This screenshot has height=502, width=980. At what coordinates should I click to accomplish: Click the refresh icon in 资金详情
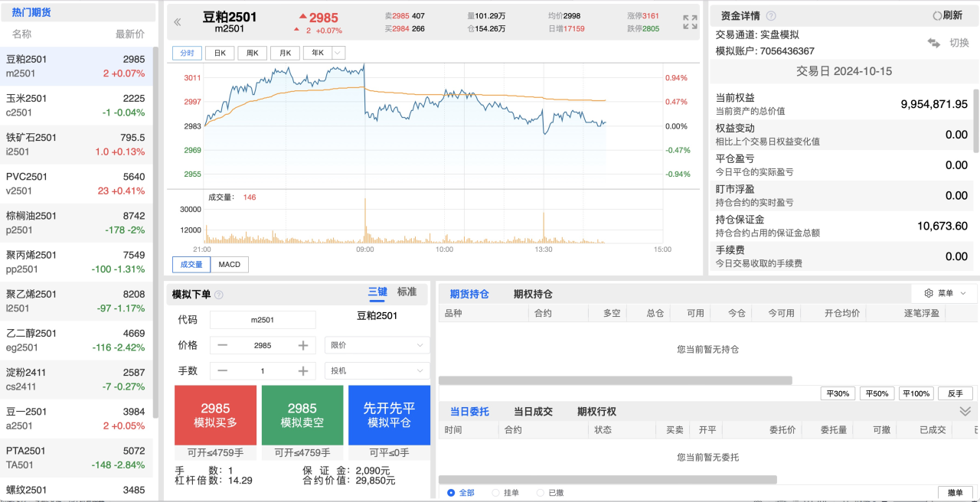click(x=937, y=15)
